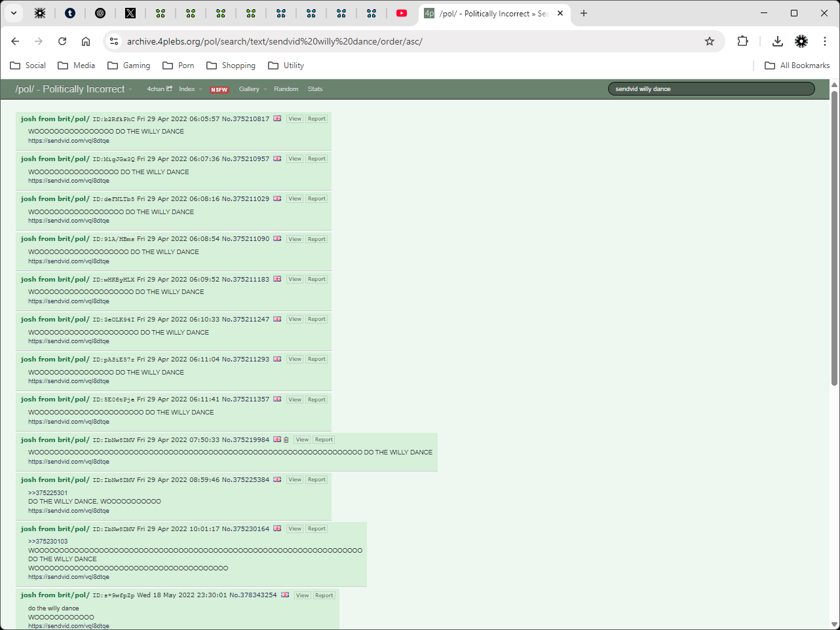View post No.375211090
840x630 pixels.
pos(295,239)
